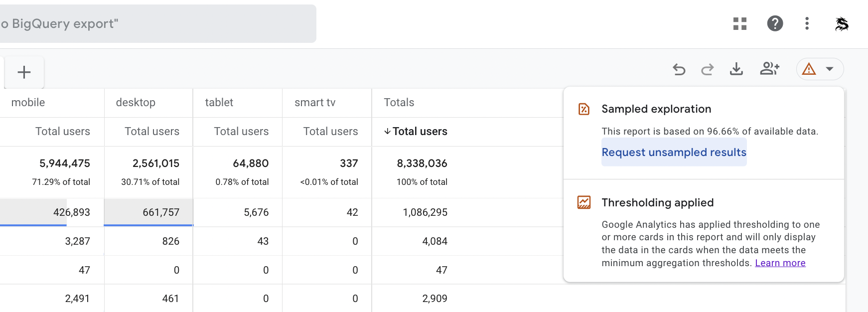Click the tablet Total users subheader

241,132
